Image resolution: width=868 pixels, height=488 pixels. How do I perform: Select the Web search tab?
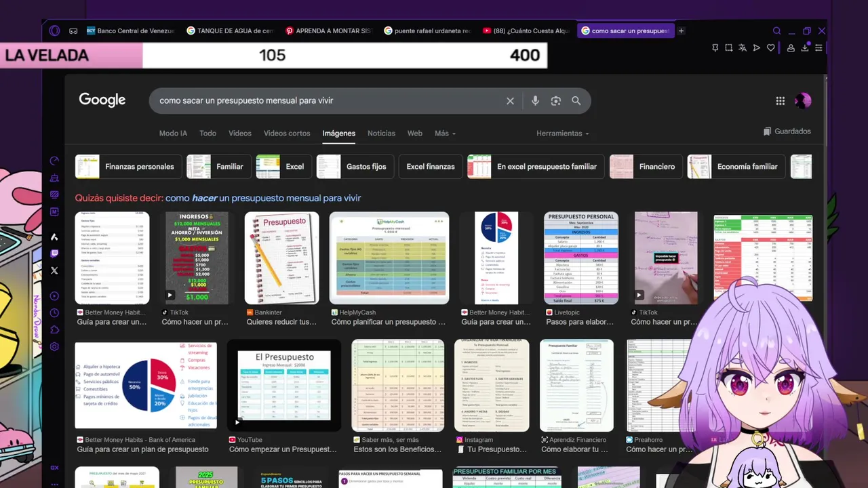415,134
